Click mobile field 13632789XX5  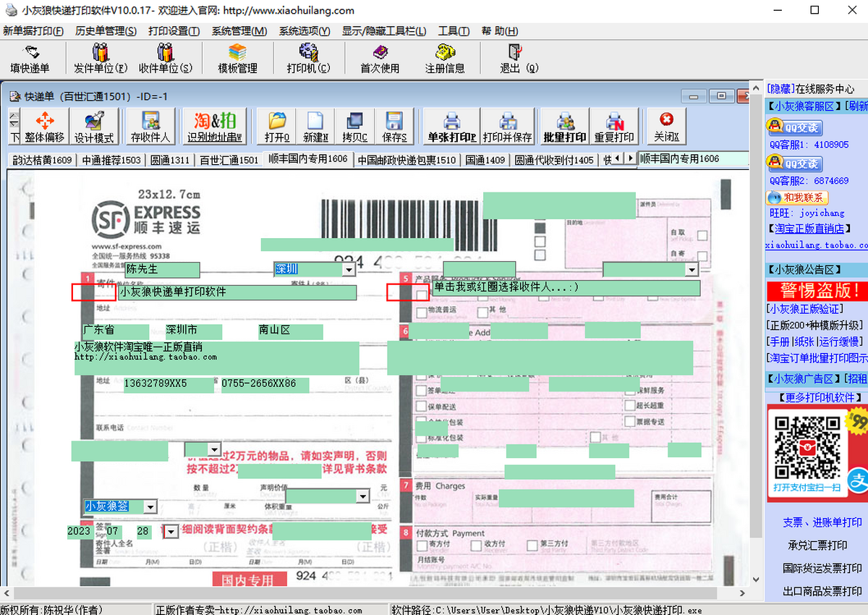[x=169, y=384]
